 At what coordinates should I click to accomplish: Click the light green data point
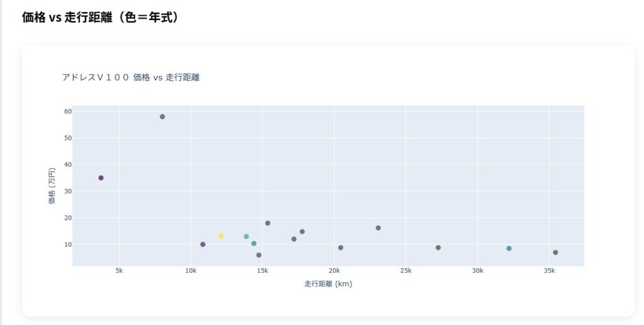pos(246,236)
